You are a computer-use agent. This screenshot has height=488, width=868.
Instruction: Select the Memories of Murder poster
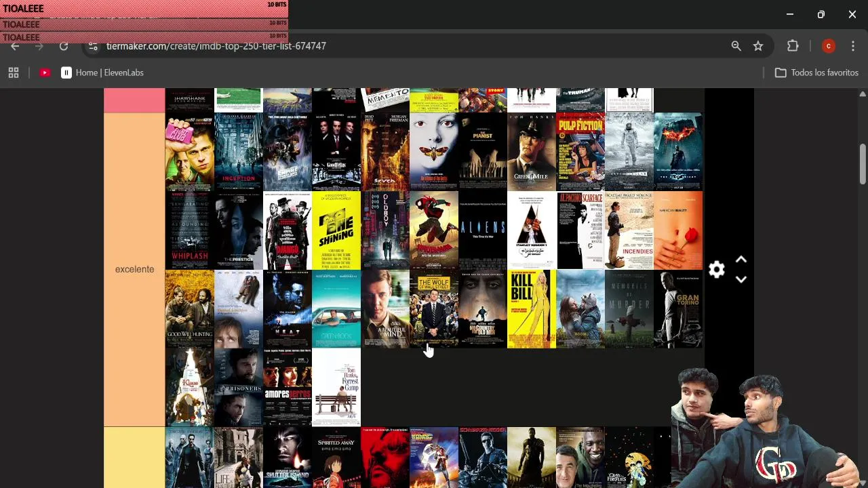[x=629, y=309]
